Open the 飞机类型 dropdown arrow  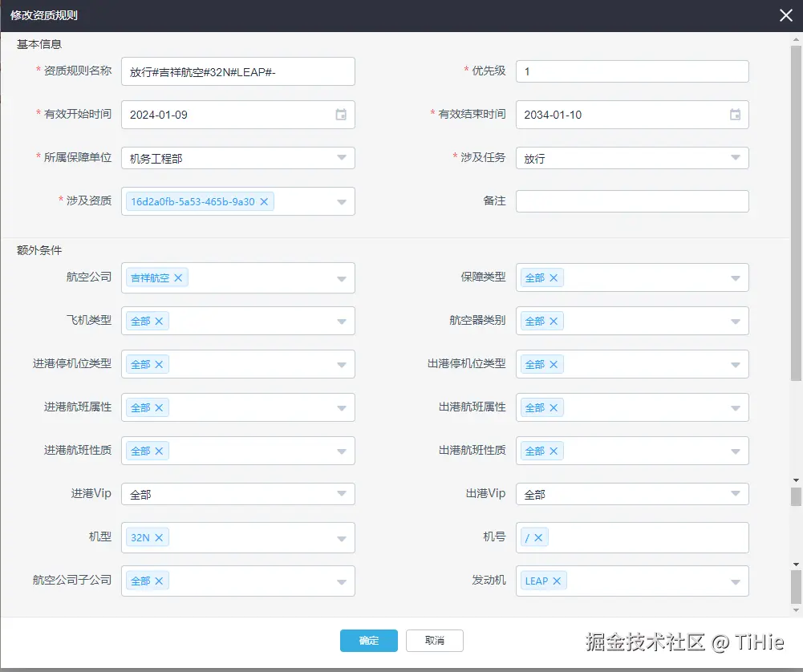click(x=342, y=322)
